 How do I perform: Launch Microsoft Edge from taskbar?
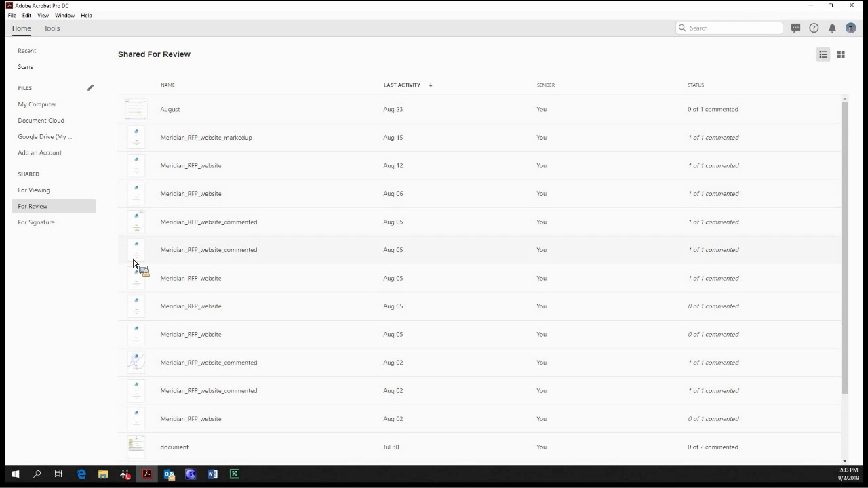[x=81, y=474]
